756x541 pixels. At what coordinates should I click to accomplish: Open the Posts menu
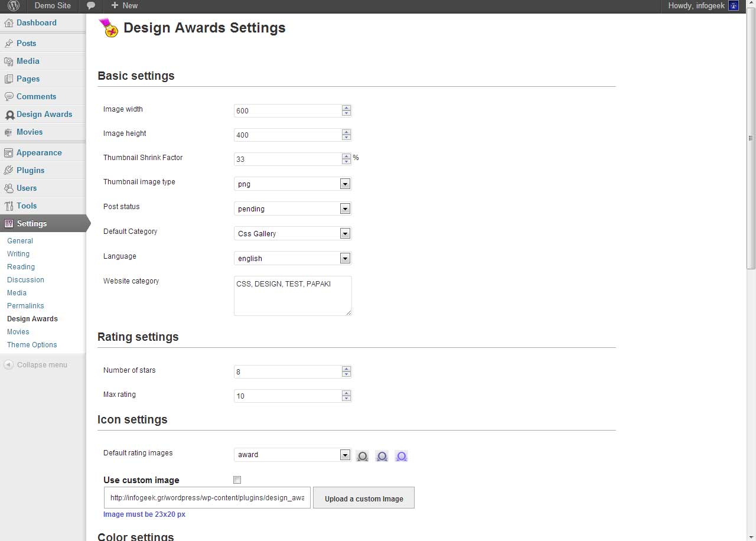27,44
